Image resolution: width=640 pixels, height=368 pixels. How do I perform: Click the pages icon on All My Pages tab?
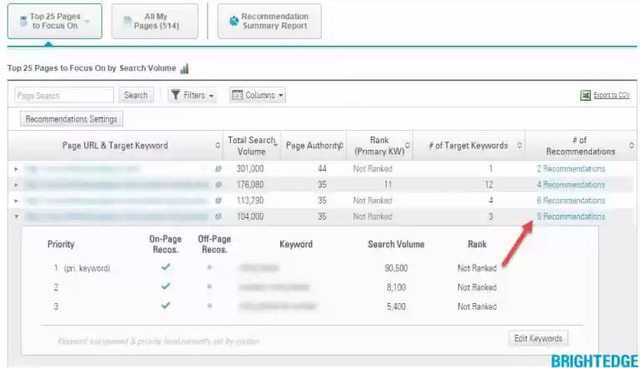[x=128, y=22]
